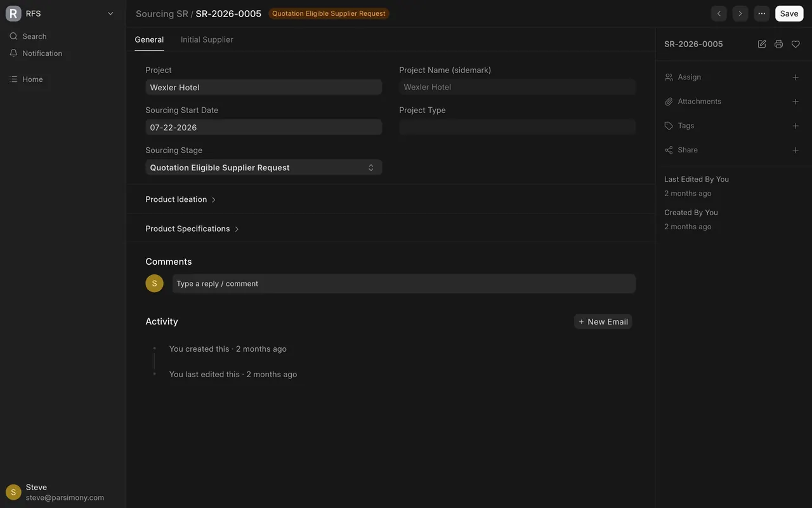Expand the Product Ideation section
The image size is (812, 508).
point(181,199)
